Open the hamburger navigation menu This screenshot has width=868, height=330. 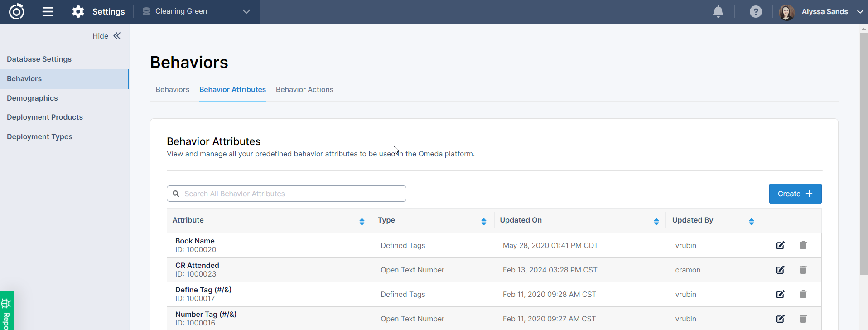point(48,12)
